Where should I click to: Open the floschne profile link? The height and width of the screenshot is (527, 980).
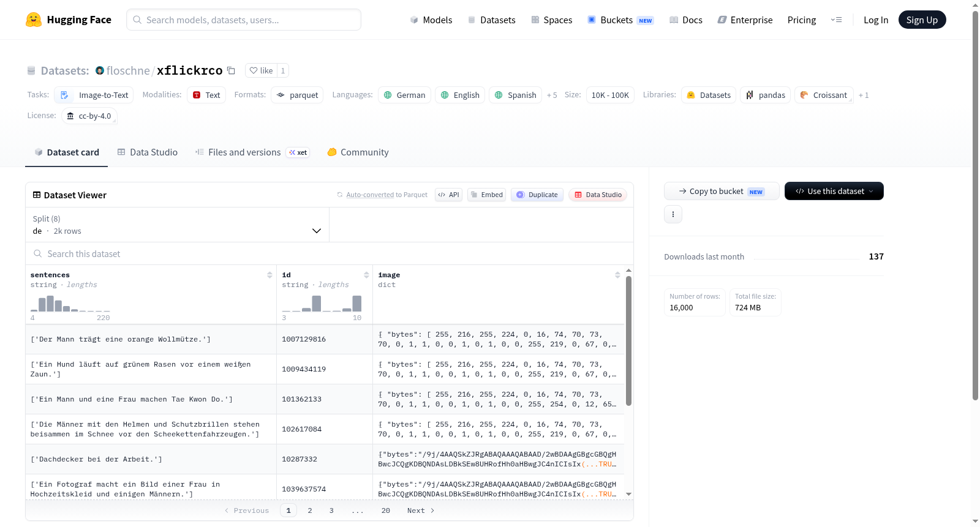tap(128, 70)
